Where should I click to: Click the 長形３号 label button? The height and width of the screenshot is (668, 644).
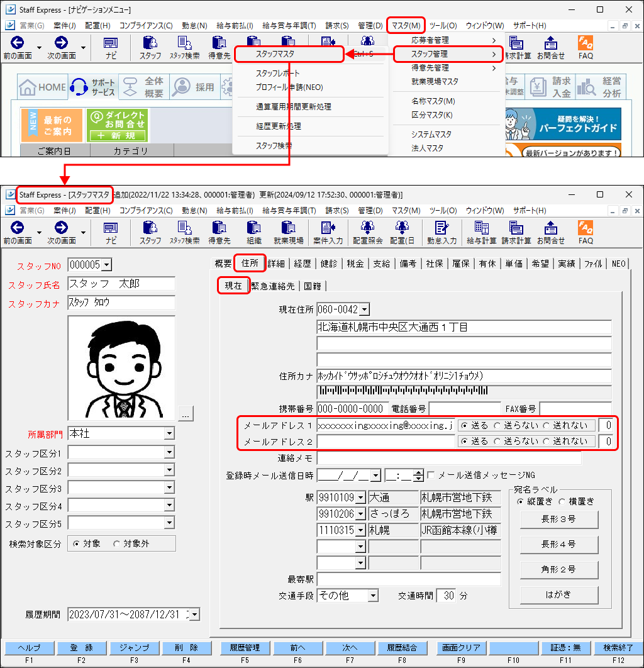[x=559, y=520]
